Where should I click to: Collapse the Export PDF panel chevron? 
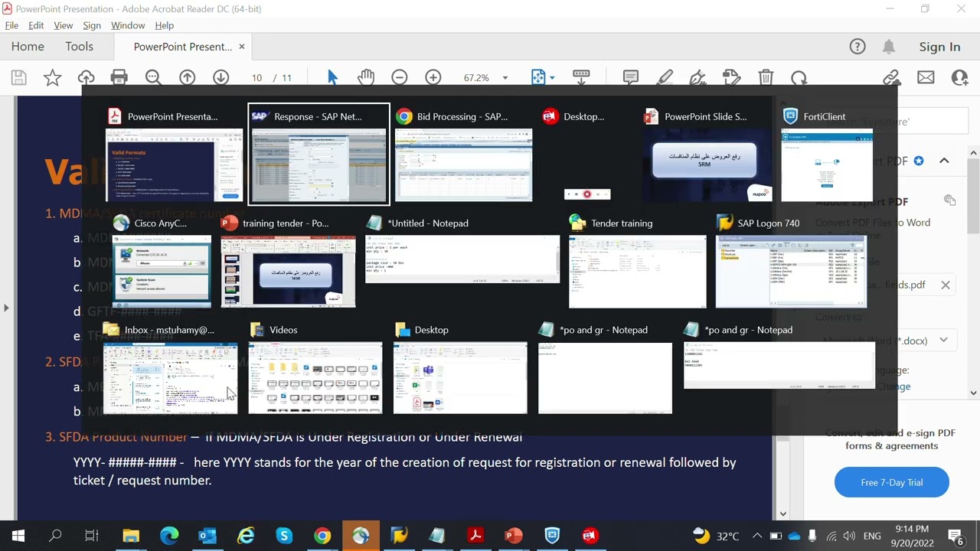pyautogui.click(x=944, y=161)
